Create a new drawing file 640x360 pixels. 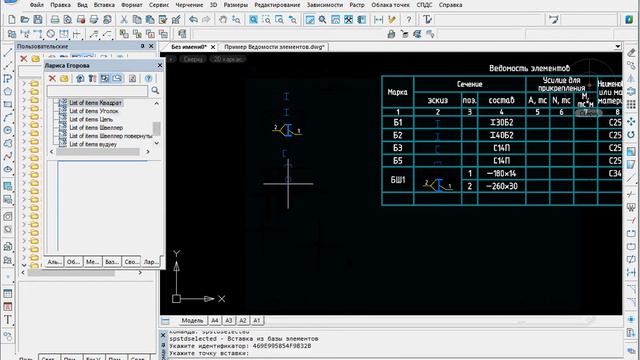click(12, 20)
